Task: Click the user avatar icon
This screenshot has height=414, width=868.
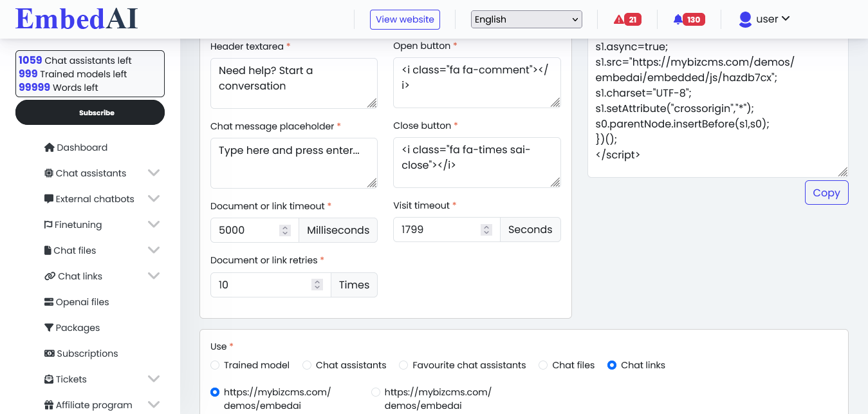Action: point(745,19)
